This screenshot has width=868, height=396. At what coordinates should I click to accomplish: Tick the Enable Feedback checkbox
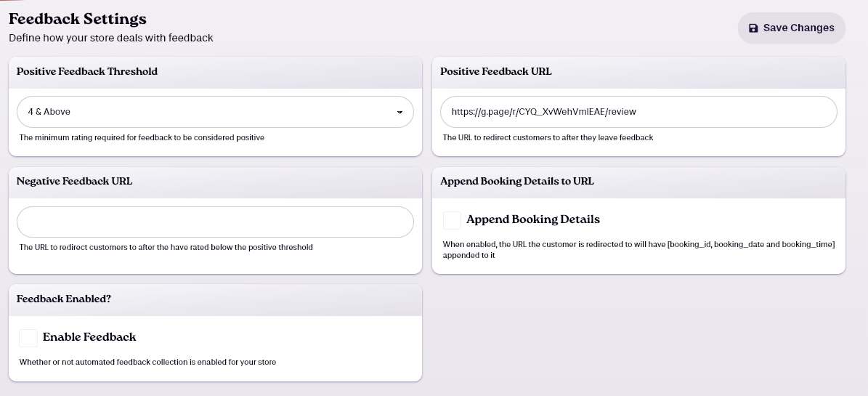pyautogui.click(x=28, y=338)
